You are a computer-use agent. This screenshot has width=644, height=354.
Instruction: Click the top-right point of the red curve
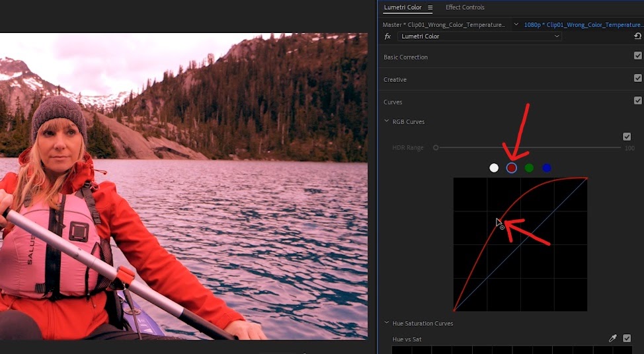pyautogui.click(x=586, y=178)
